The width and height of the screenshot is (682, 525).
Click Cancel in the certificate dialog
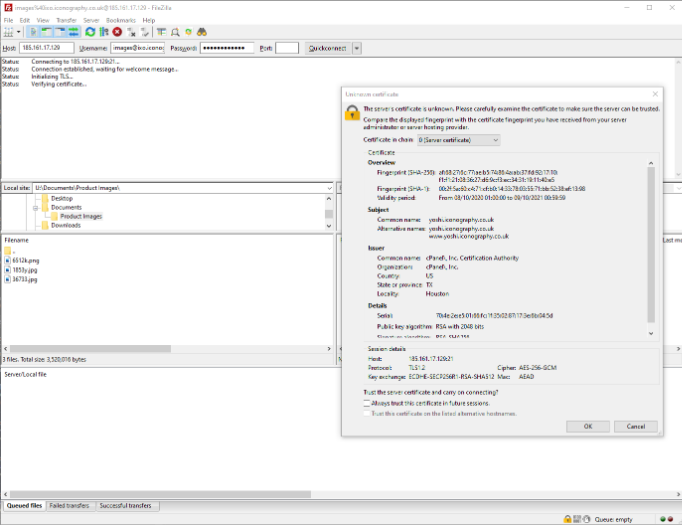tap(635, 426)
